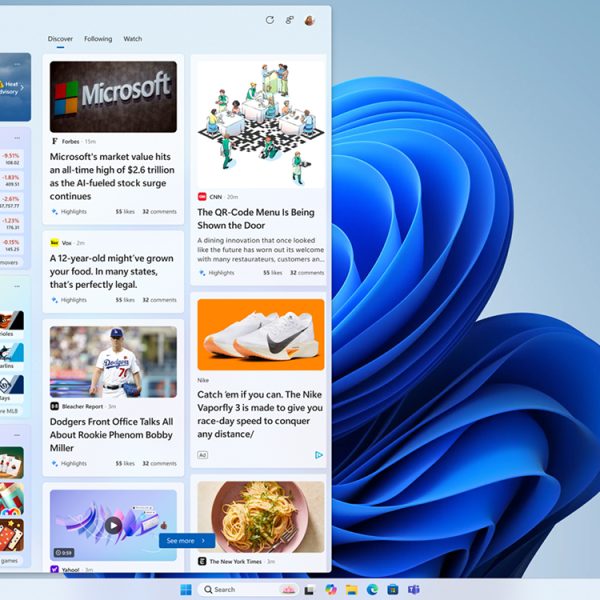Open the Marlins team card
Screen dimensions: 600x600
click(11, 356)
